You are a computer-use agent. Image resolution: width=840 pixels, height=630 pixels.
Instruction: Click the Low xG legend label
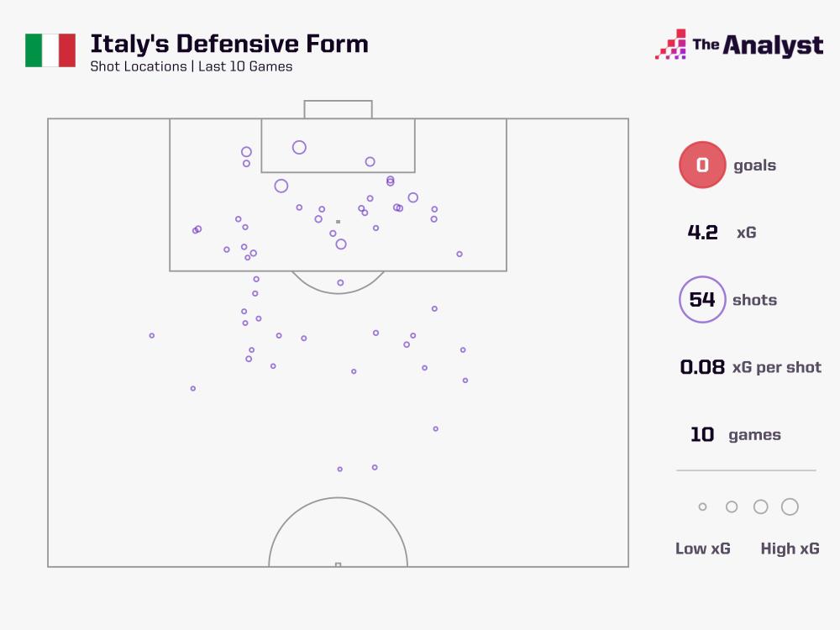tap(702, 549)
